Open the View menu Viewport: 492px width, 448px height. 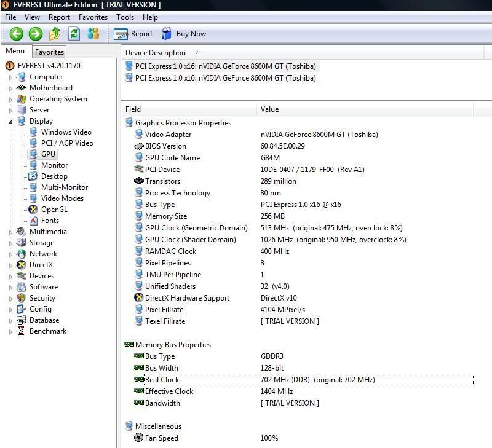click(32, 17)
